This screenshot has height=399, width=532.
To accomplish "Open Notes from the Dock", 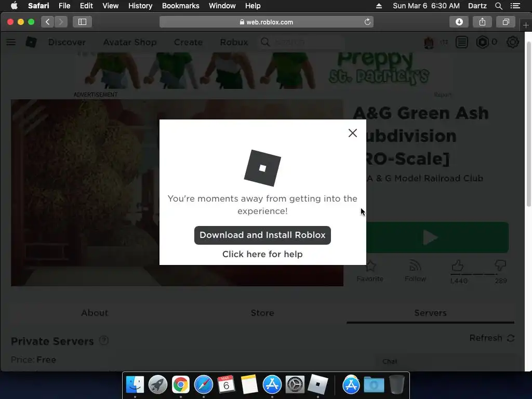I will [249, 385].
